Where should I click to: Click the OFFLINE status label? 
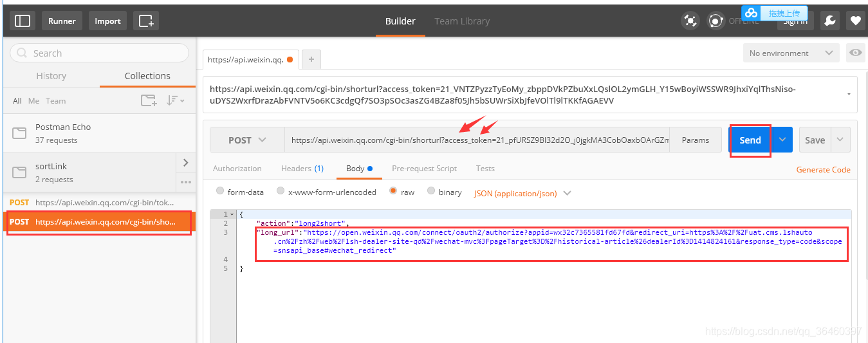744,21
